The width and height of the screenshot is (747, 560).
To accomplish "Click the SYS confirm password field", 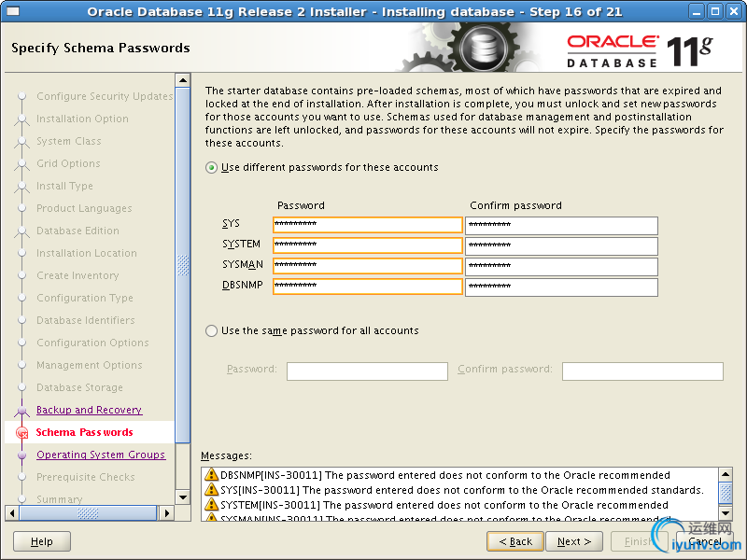I will pos(561,225).
